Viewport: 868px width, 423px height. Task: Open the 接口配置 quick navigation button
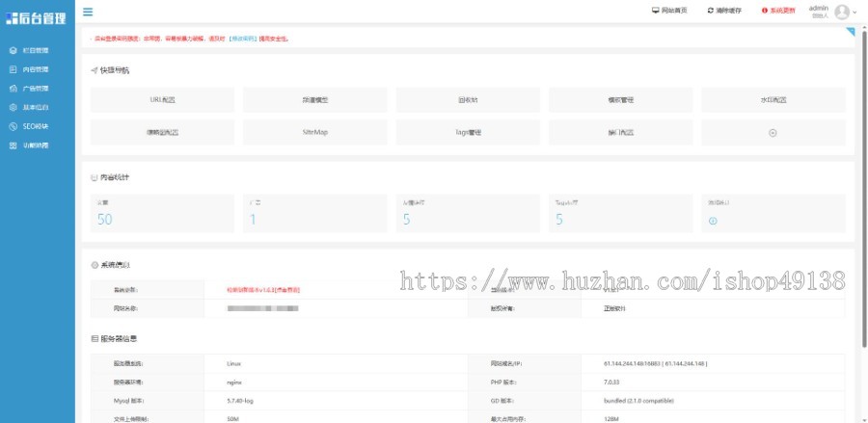click(x=620, y=133)
